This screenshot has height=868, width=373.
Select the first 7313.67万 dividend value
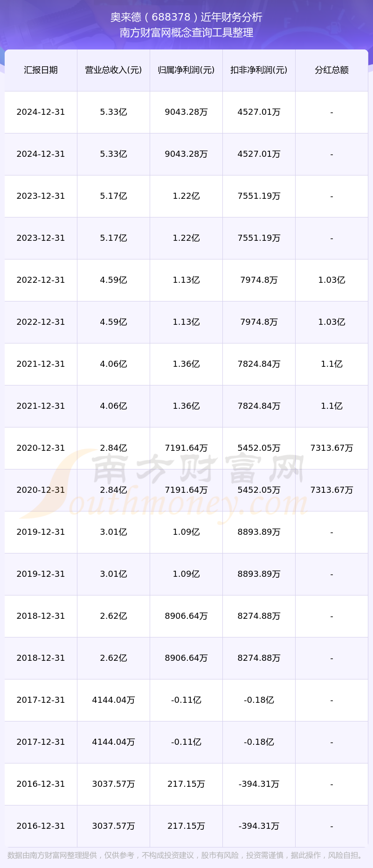click(x=332, y=448)
